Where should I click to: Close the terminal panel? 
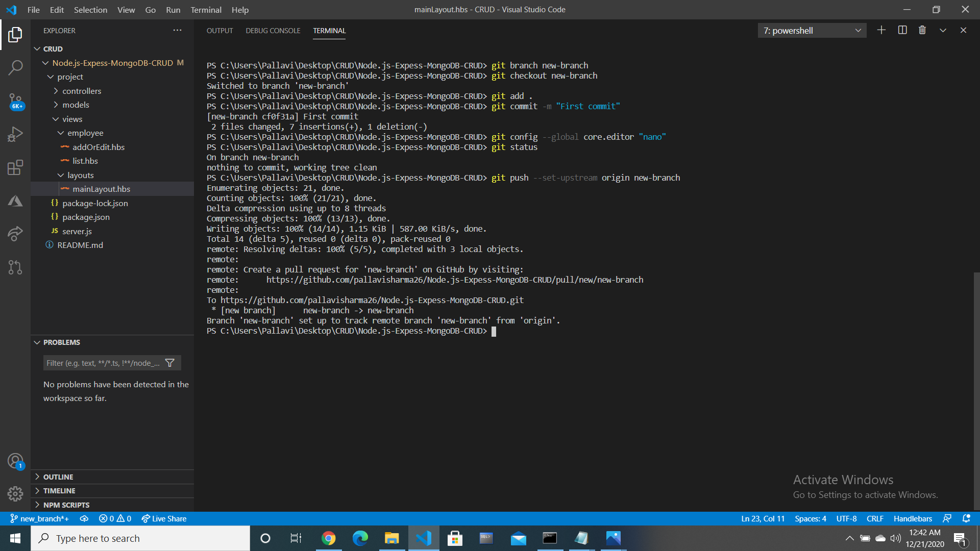point(963,30)
